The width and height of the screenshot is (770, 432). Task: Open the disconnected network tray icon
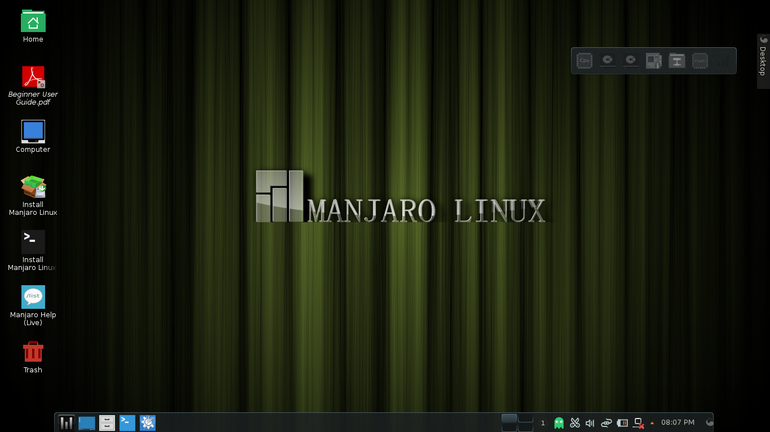point(638,423)
